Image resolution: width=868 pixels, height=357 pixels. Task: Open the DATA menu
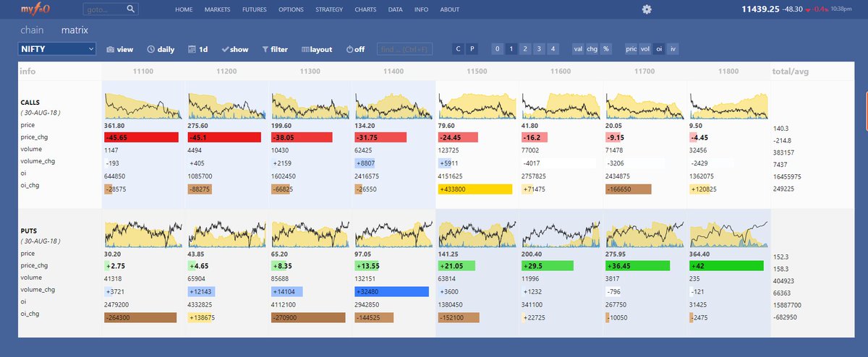pyautogui.click(x=395, y=10)
